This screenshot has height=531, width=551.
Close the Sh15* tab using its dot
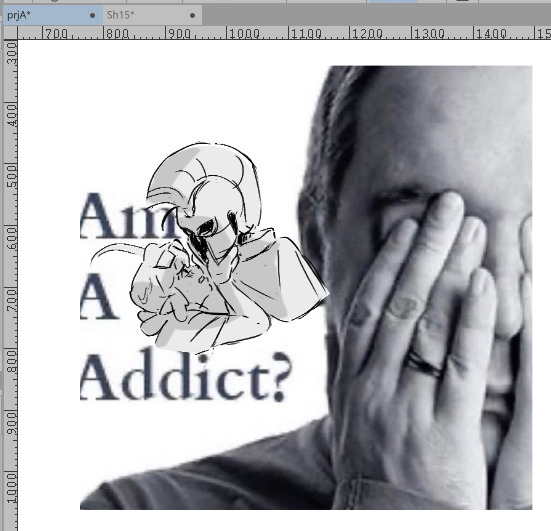point(192,15)
